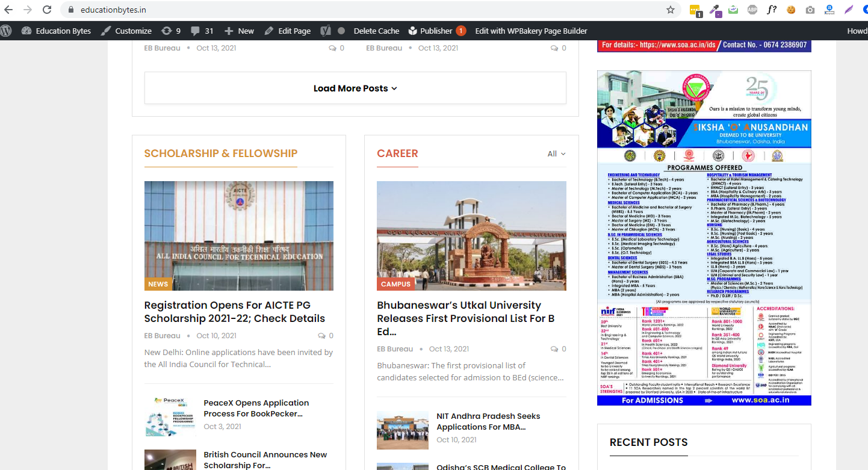Open the Utkal University gate thumbnail
The width and height of the screenshot is (868, 470).
pos(471,236)
